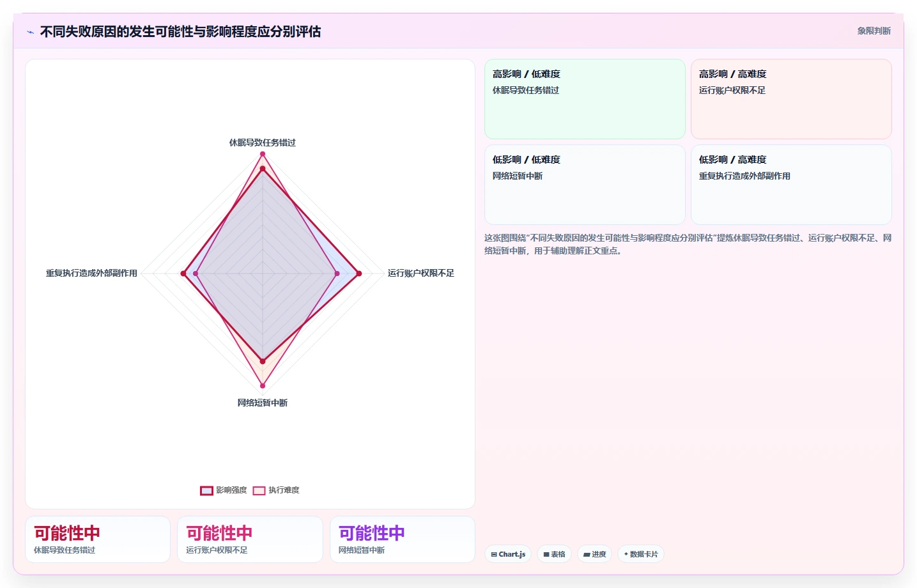The image size is (917, 588).
Task: Click the 可能性中 card for 运行账户权限不足
Action: 250,539
